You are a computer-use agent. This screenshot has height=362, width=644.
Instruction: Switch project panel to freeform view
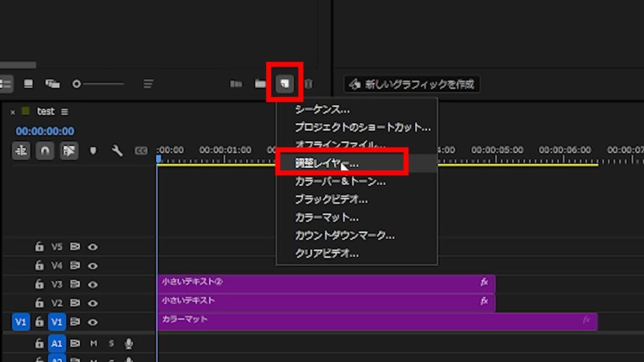coord(53,84)
